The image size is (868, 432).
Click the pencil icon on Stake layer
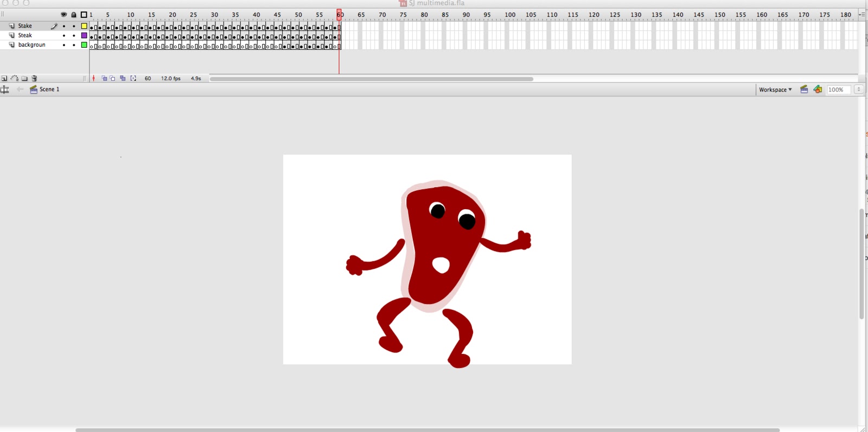coord(54,26)
